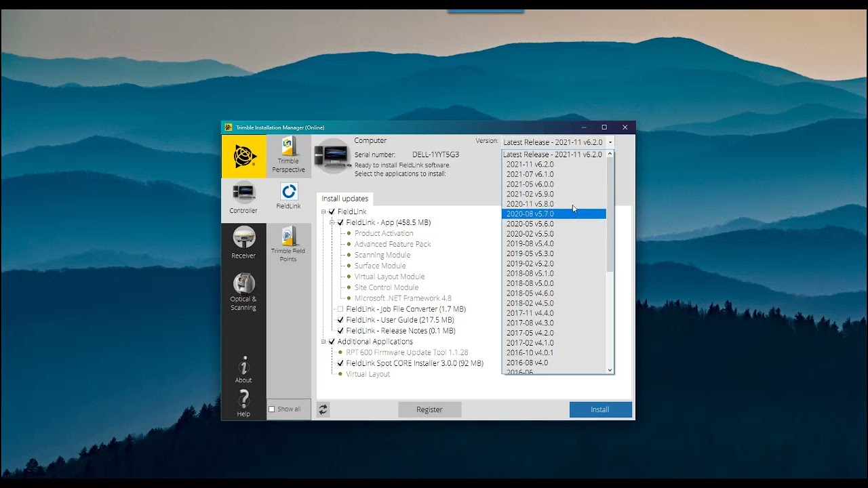Choose version 2017-05 v4.2.0
The width and height of the screenshot is (868, 488).
click(x=553, y=333)
